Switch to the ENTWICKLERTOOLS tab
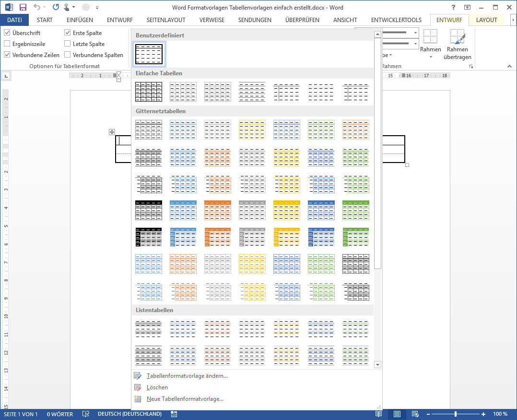 point(396,20)
